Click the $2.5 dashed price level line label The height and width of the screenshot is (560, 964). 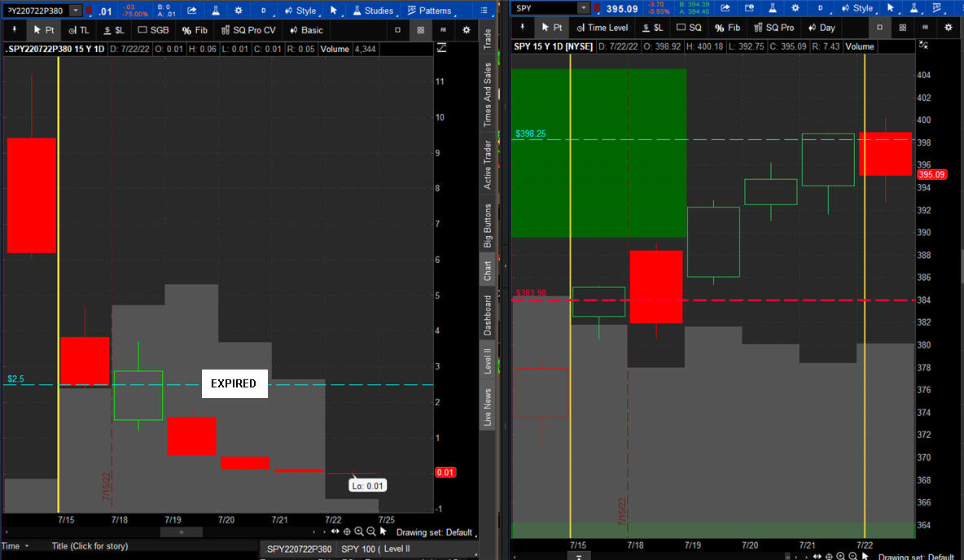click(x=16, y=378)
